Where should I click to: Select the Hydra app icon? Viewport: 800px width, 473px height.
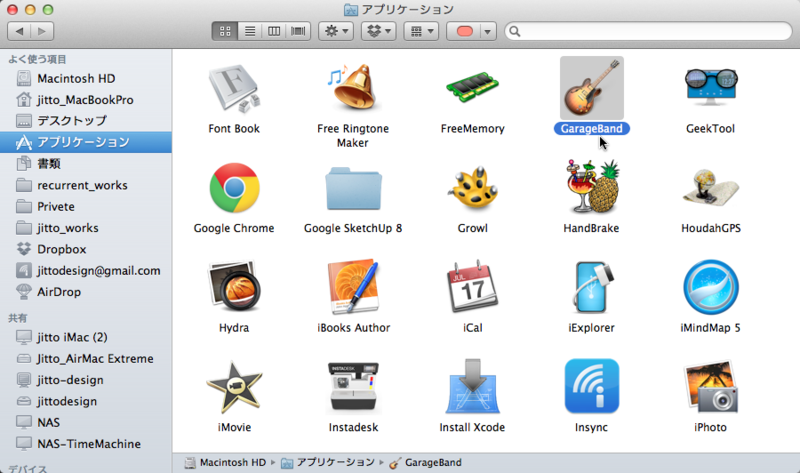[x=234, y=287]
